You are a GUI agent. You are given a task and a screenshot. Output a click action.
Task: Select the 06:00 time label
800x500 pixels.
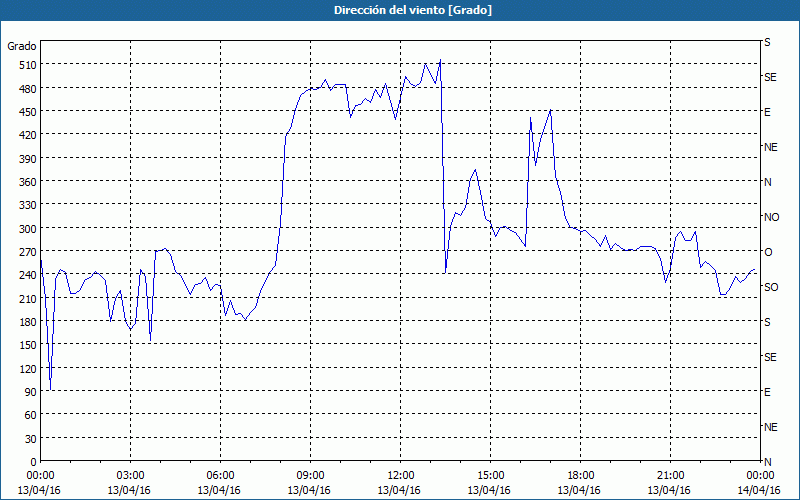click(220, 476)
